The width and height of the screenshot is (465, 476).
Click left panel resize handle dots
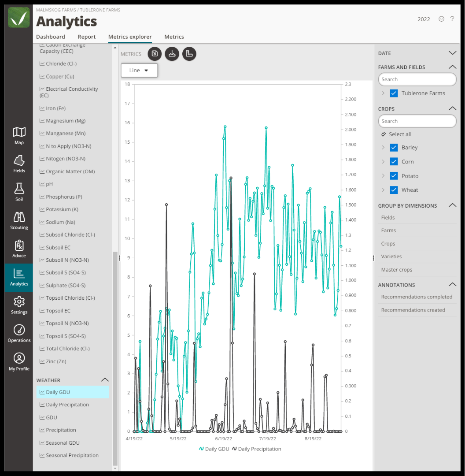(x=119, y=258)
